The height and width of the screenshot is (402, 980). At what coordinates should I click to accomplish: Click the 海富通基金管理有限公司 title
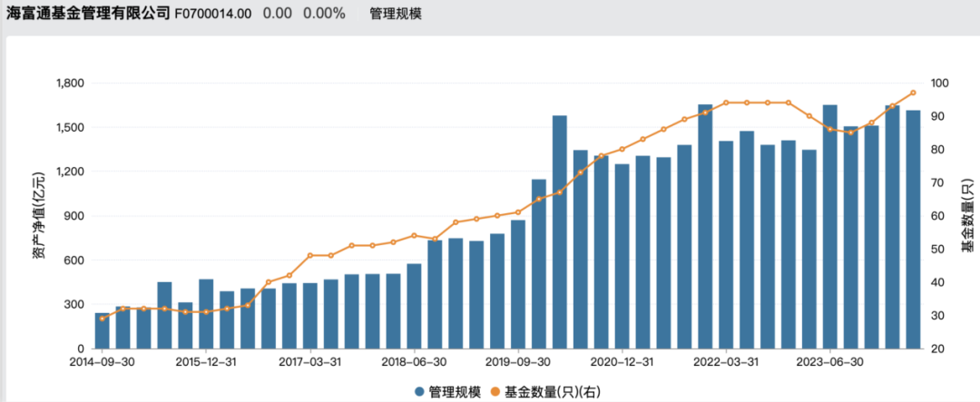coord(88,14)
